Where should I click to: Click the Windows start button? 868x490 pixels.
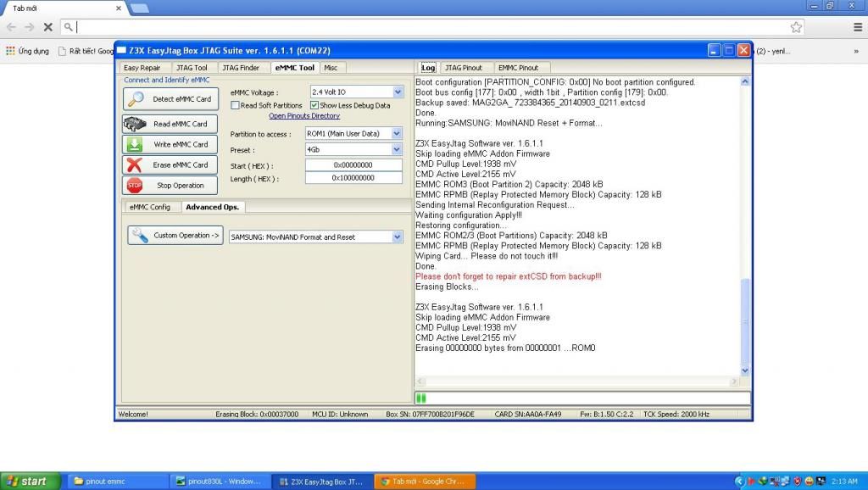click(x=31, y=482)
